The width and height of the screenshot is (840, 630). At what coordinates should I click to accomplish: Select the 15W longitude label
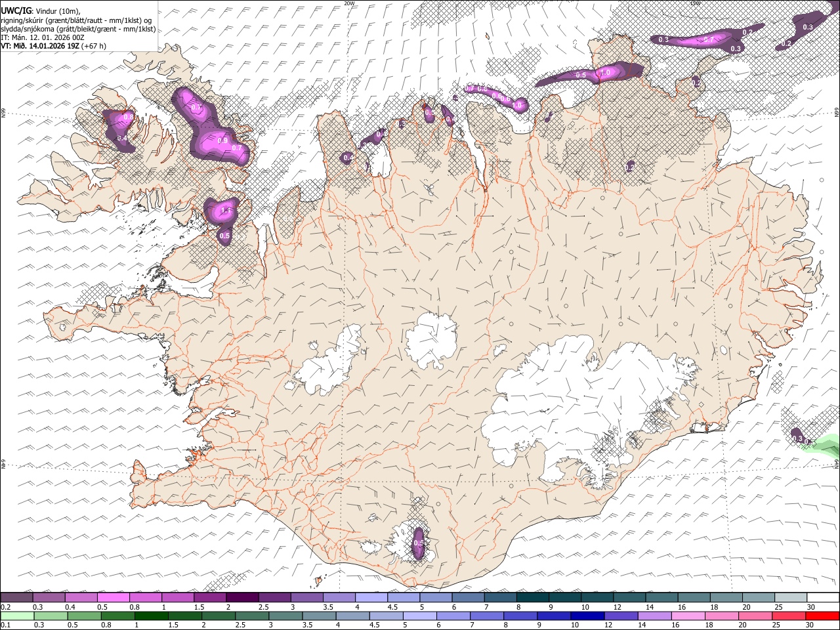[695, 3]
